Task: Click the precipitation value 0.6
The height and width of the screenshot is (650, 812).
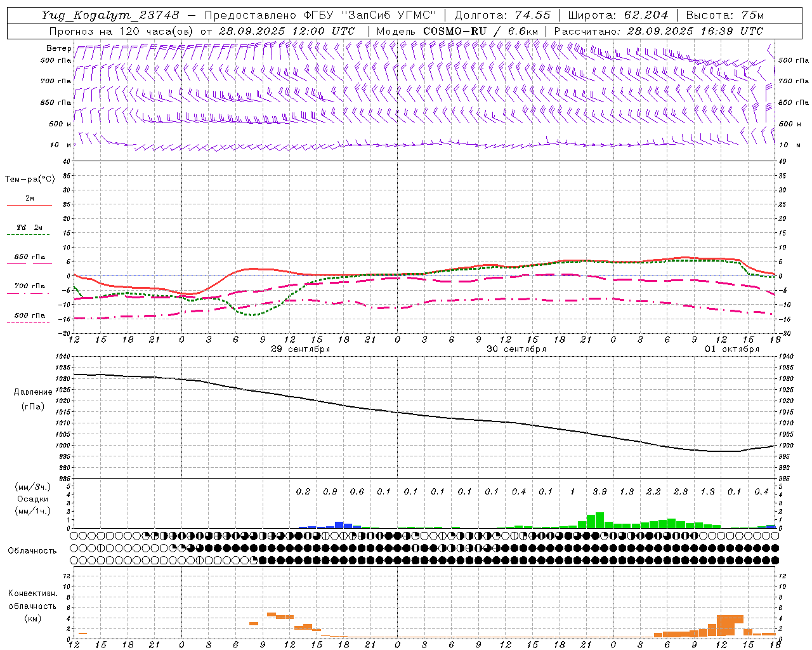Action: point(357,491)
